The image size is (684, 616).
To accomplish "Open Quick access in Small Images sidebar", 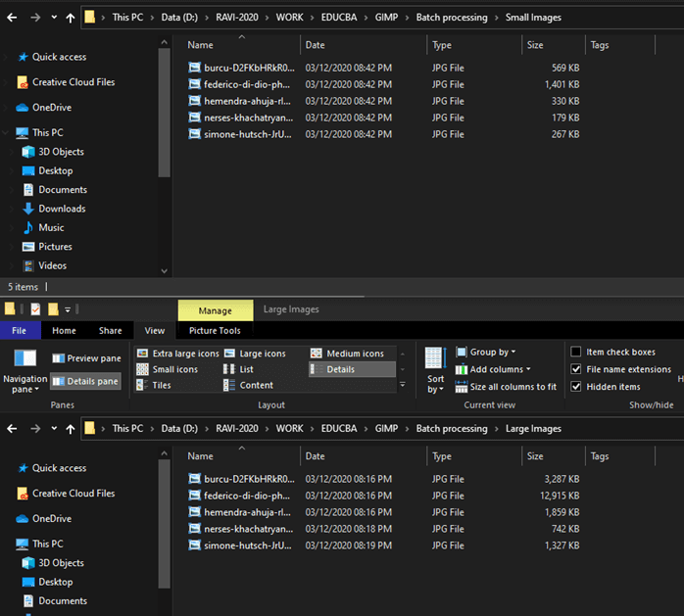I will (52, 57).
